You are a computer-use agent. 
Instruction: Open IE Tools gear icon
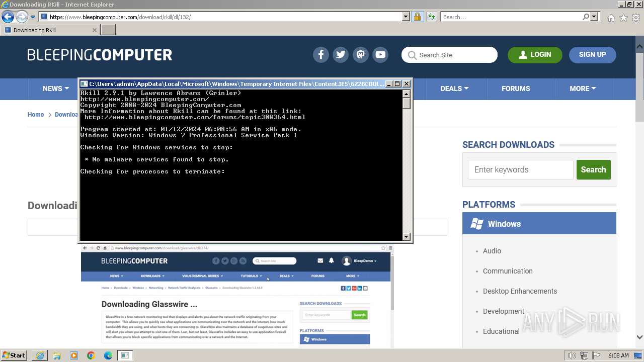(x=636, y=18)
